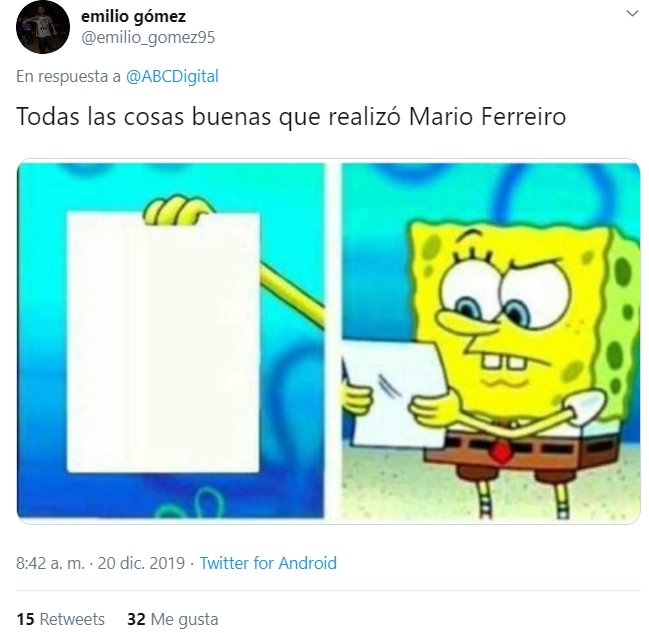Click the white divider between meme panels
Image resolution: width=649 pixels, height=633 pixels.
pos(333,341)
